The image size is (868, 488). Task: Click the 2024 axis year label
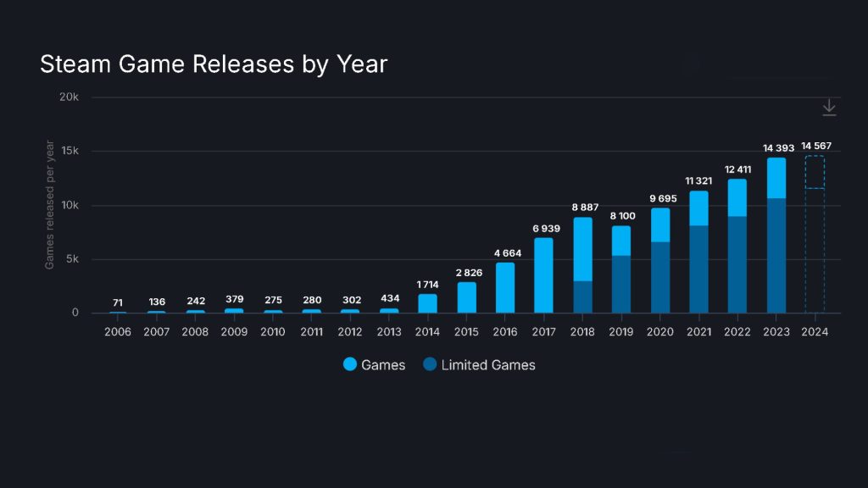pos(815,331)
